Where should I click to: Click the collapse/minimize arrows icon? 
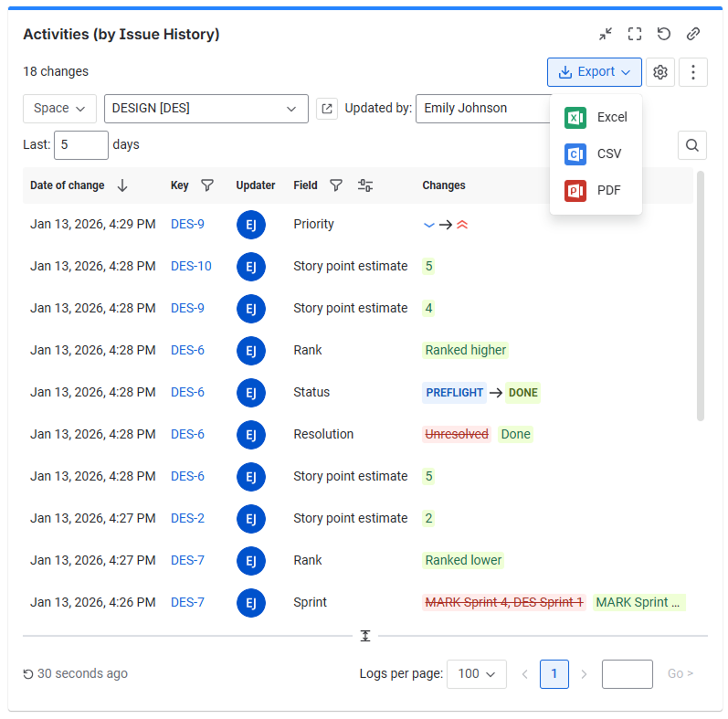(606, 34)
